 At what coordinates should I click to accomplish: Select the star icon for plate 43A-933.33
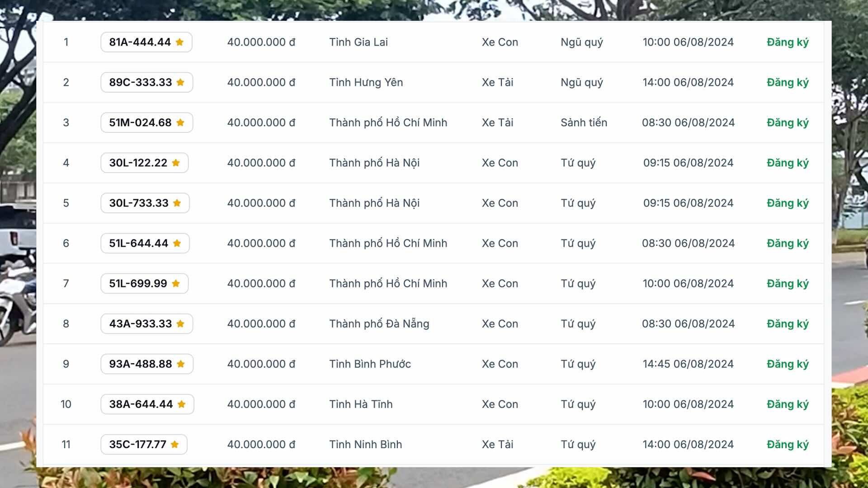click(x=180, y=324)
